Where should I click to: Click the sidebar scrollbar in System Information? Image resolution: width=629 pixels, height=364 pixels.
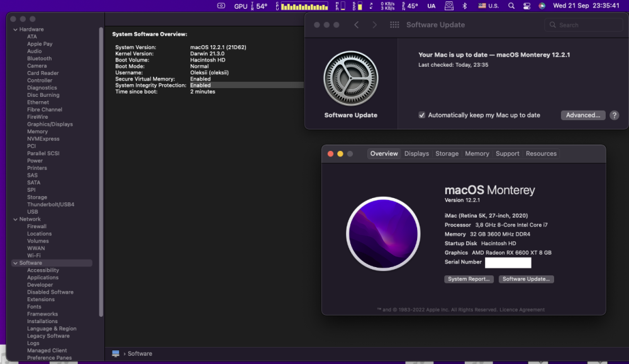click(x=101, y=172)
